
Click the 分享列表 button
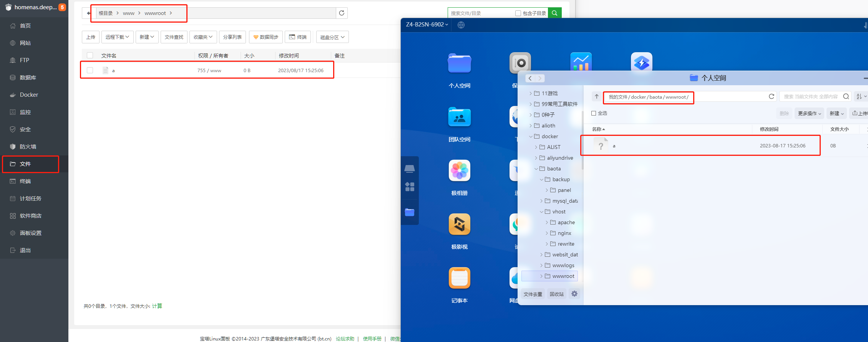coord(232,37)
